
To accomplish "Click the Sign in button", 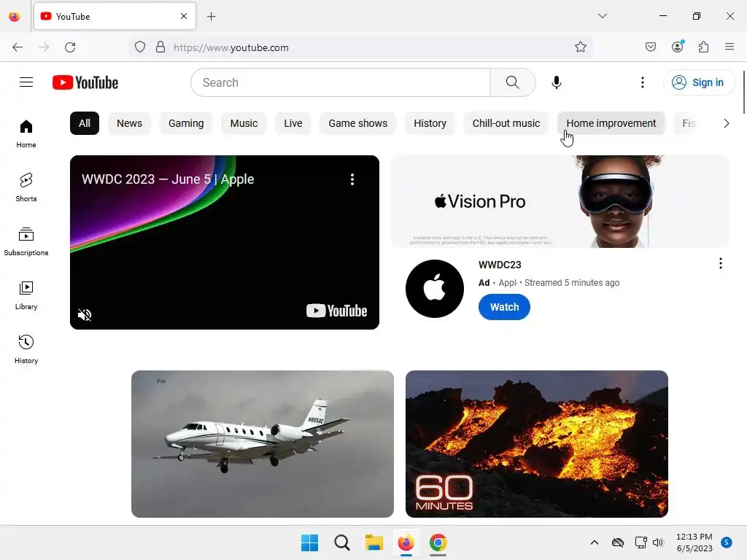I will pos(698,82).
